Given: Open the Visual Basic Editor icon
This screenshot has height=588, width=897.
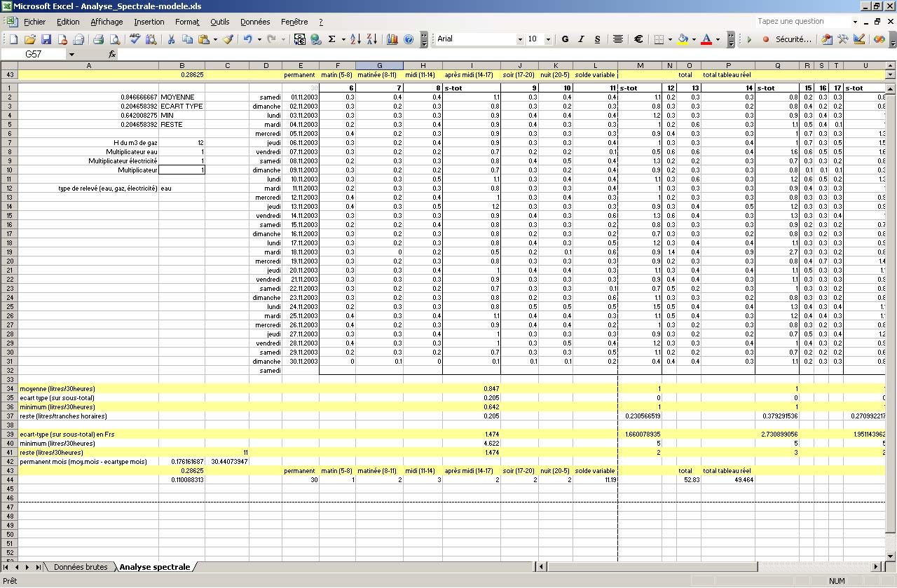Looking at the screenshot, I should (827, 40).
